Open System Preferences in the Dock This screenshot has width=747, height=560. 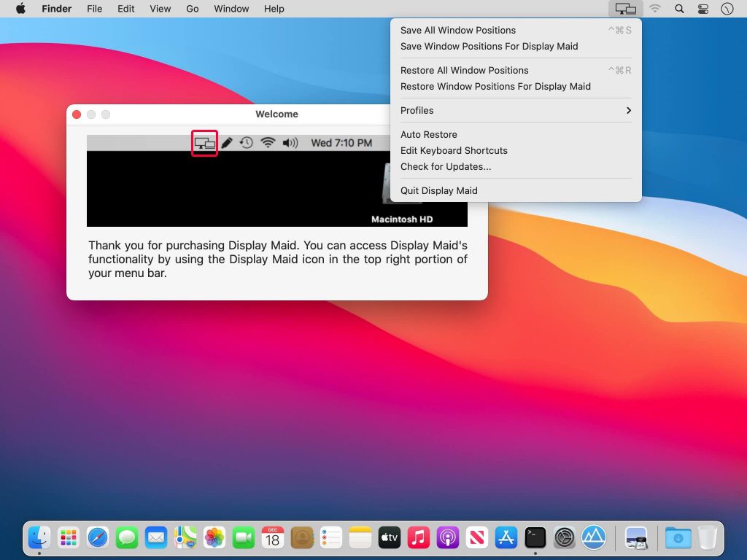point(565,538)
